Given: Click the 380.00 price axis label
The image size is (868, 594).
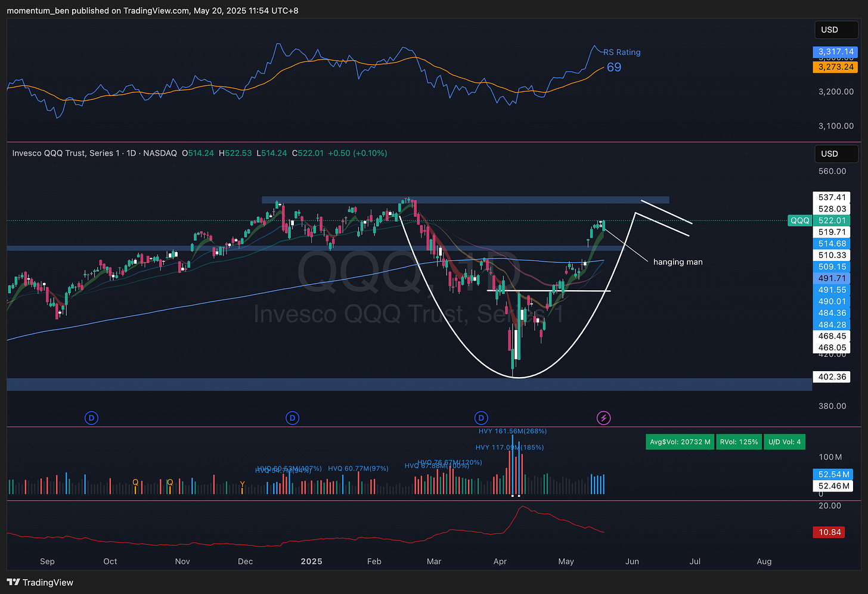Looking at the screenshot, I should coord(832,406).
